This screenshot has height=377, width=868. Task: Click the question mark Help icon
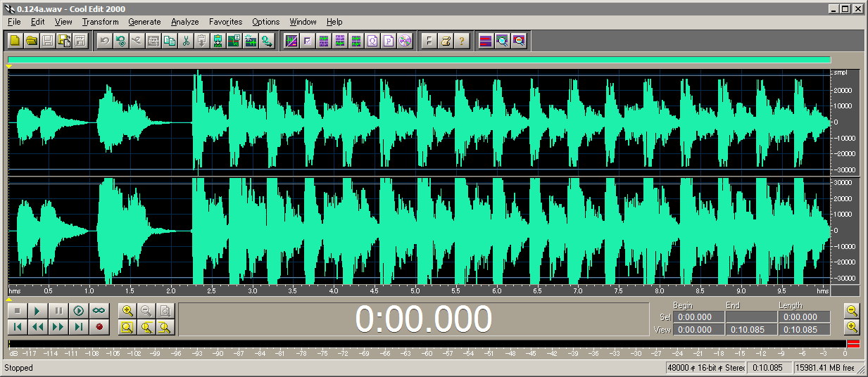click(x=461, y=41)
